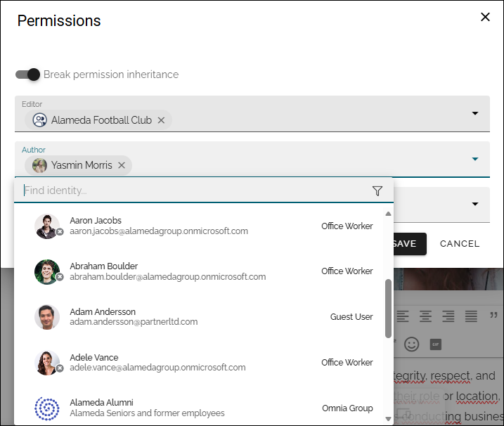Select the justify text icon

(471, 316)
